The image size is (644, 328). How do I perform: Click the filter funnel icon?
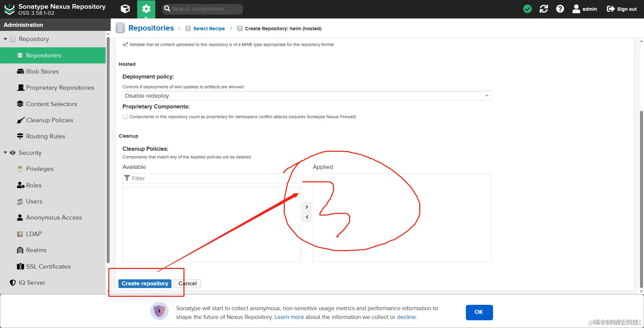127,178
